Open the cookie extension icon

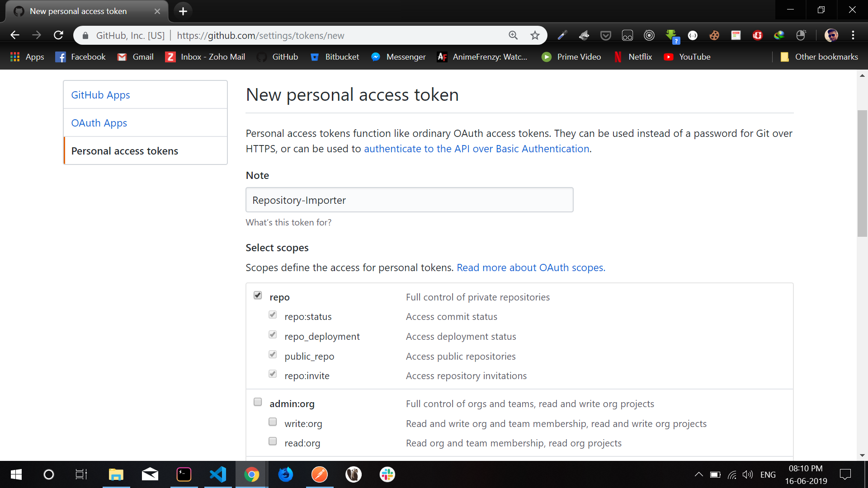(714, 35)
